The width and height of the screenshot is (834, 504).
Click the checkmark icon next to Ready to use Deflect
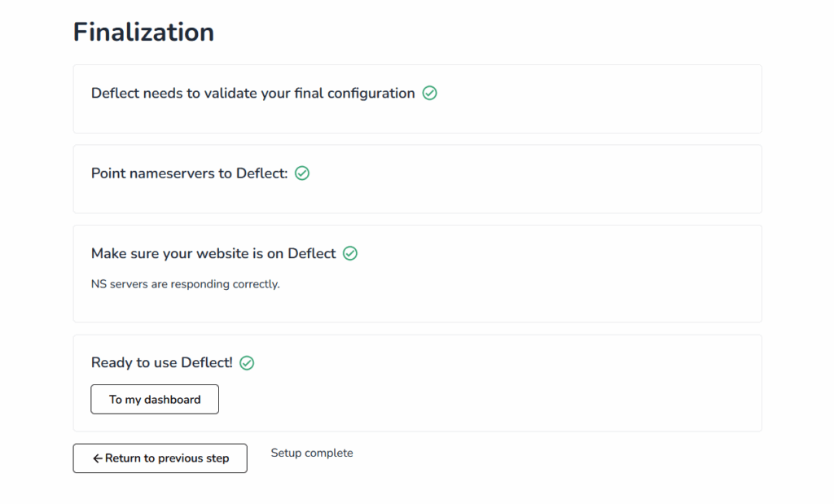(x=247, y=363)
